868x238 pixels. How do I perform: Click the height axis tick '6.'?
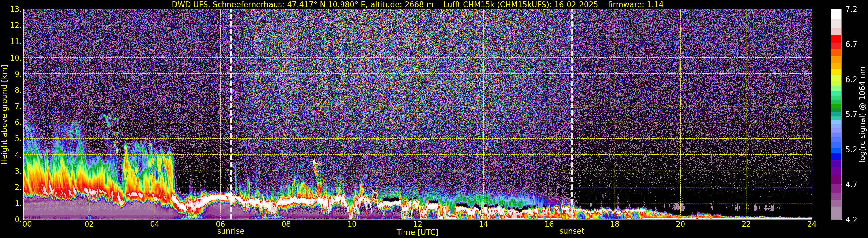[x=18, y=123]
